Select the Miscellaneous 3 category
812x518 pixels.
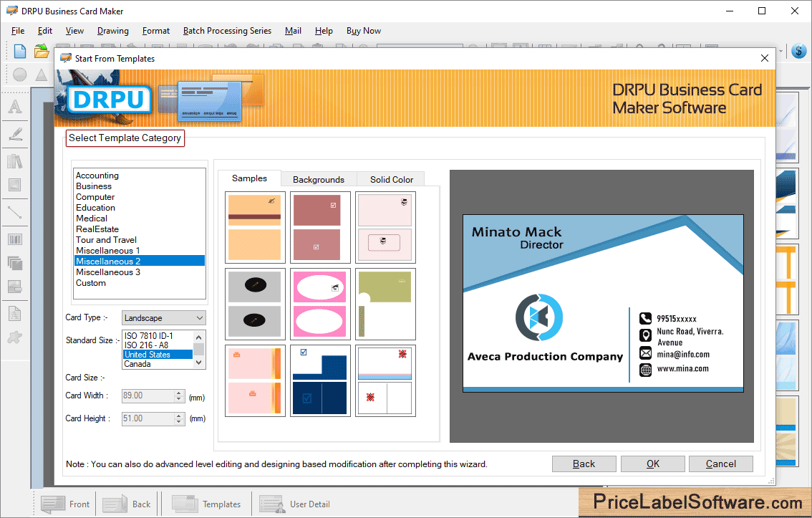140,272
